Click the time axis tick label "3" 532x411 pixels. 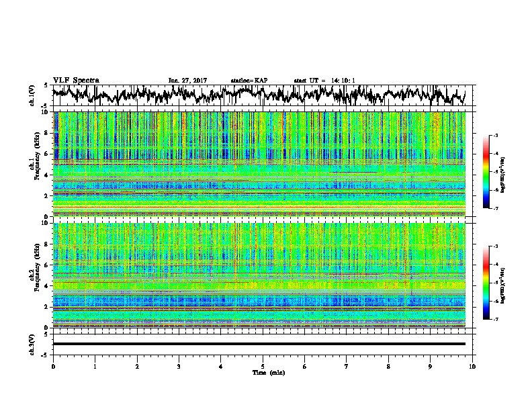point(179,367)
